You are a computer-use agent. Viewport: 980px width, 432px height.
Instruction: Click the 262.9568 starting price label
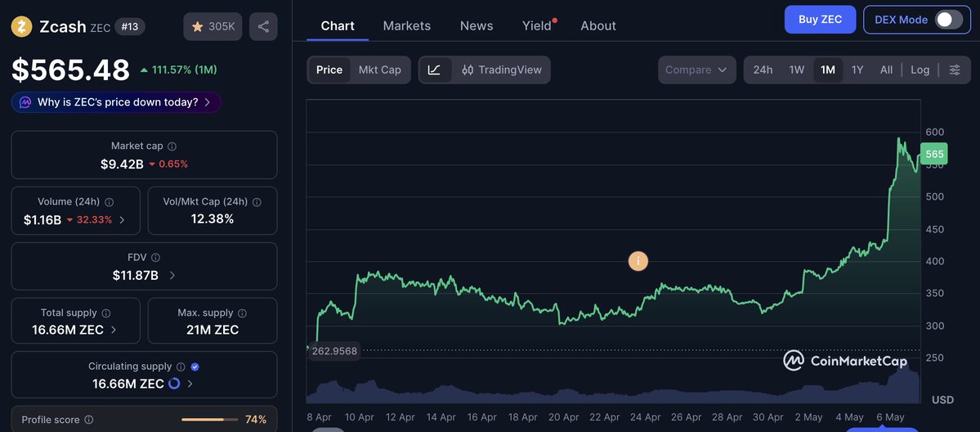point(334,351)
